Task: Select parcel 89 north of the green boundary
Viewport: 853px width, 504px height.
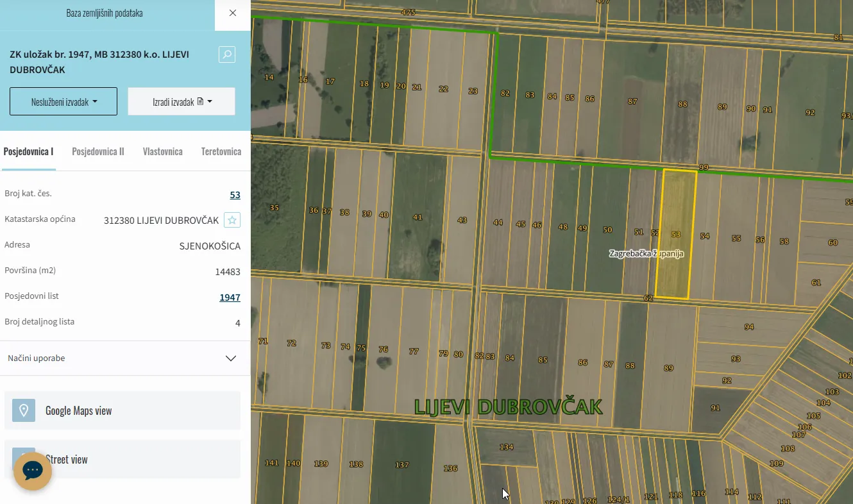Action: [722, 106]
